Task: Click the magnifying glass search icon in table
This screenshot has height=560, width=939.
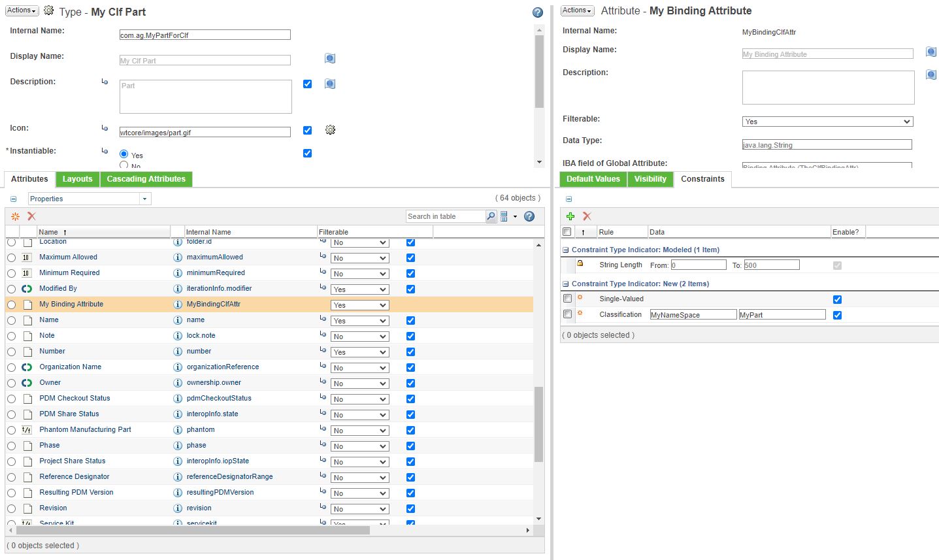Action: [491, 216]
